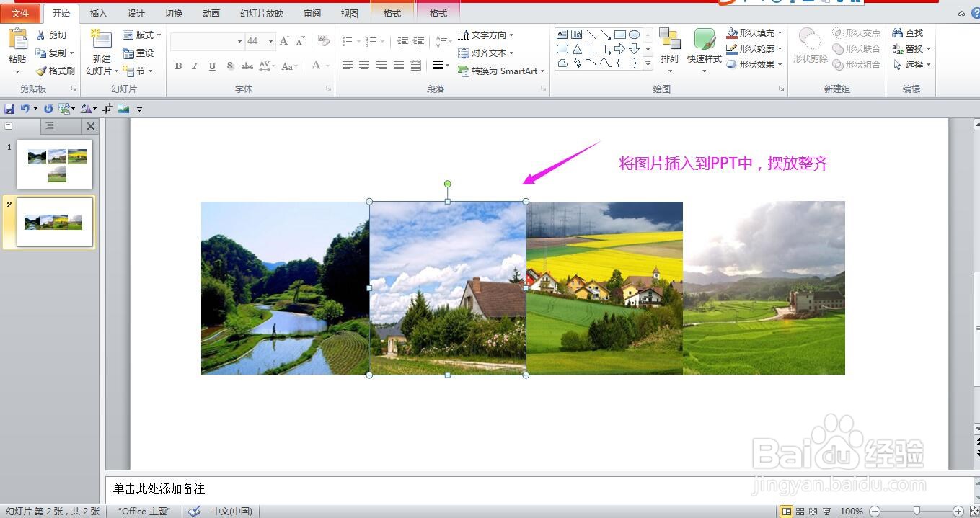This screenshot has width=980, height=518.
Task: Click the Find (查找) binoculars button
Action: pos(908,33)
